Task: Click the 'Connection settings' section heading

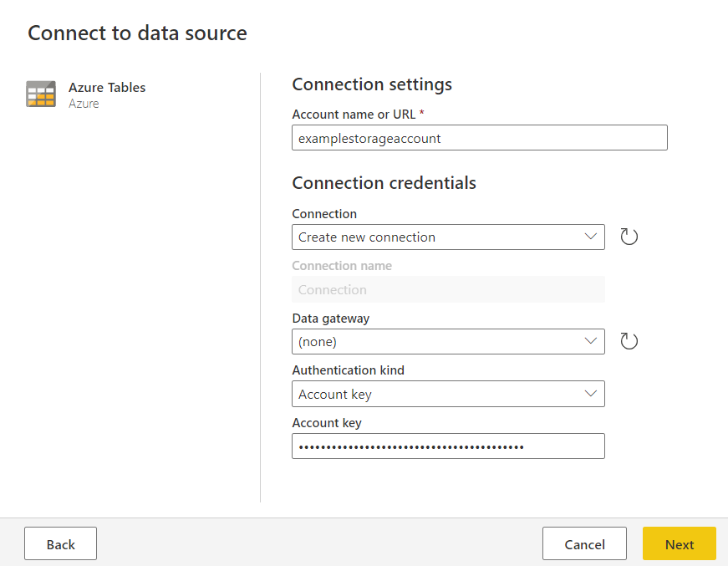Action: pos(372,84)
